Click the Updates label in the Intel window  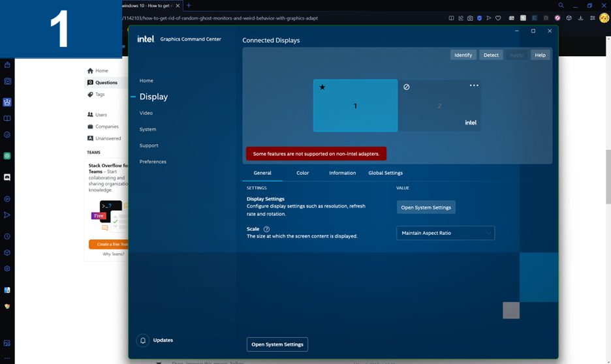point(163,341)
